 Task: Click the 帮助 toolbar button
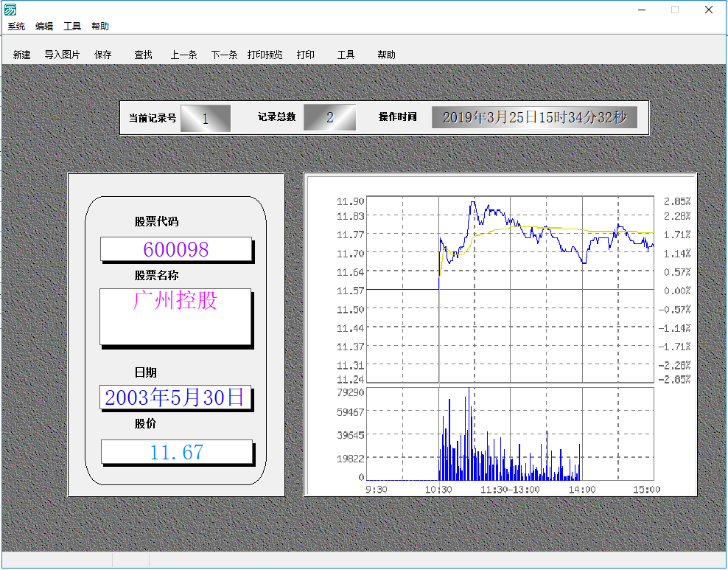coord(386,55)
